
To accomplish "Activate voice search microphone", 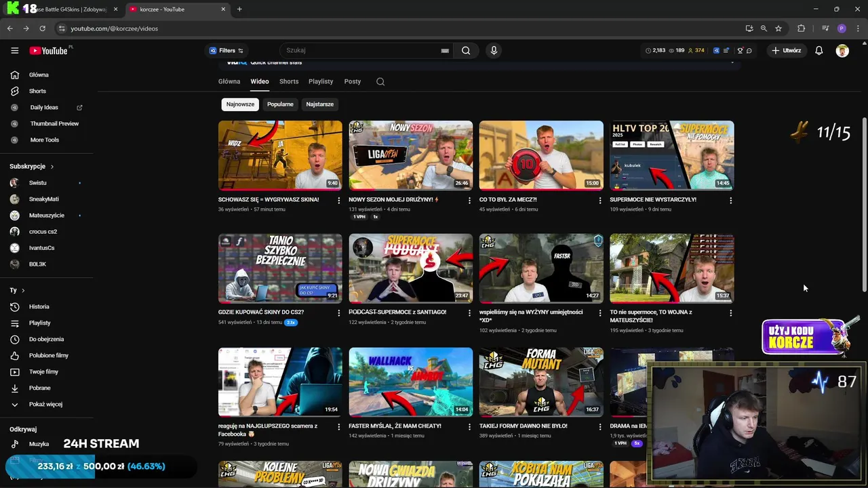I will pos(494,50).
